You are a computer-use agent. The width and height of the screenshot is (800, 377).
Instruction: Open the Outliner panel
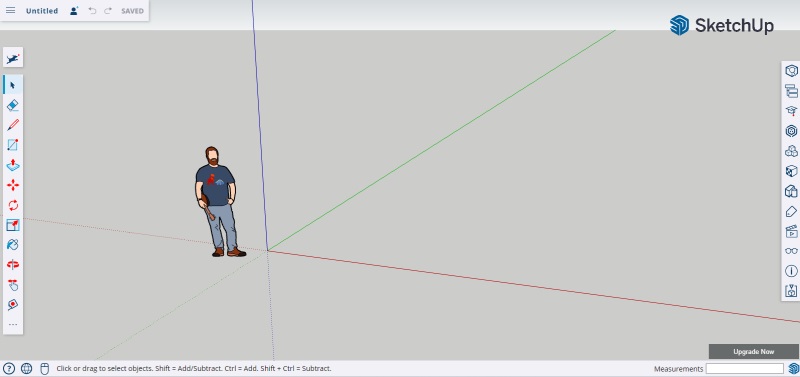791,91
